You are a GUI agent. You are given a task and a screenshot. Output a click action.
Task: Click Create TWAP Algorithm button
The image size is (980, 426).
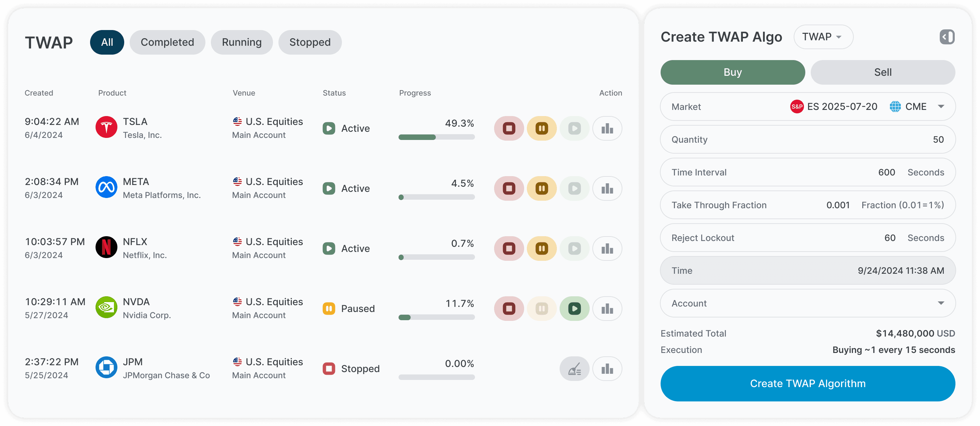pos(807,384)
